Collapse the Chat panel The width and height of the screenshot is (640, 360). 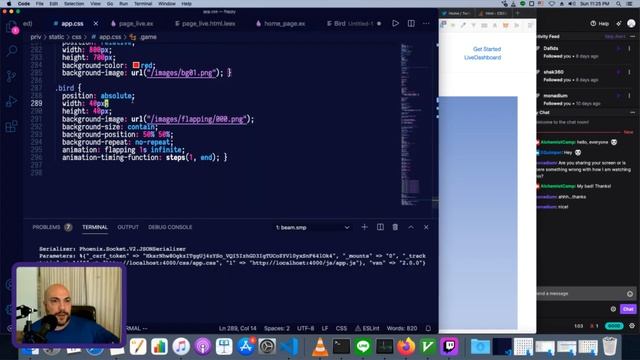click(633, 112)
